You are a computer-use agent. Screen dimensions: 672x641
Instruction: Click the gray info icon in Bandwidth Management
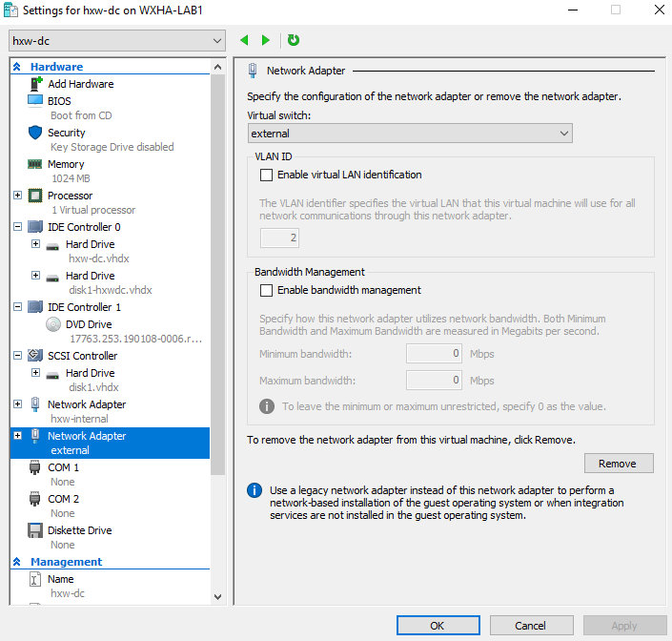[267, 406]
